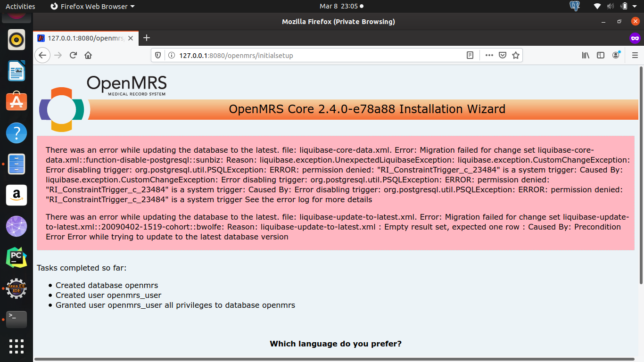The height and width of the screenshot is (362, 644).
Task: Click 'Created user openmrs_user' item
Action: (x=108, y=295)
